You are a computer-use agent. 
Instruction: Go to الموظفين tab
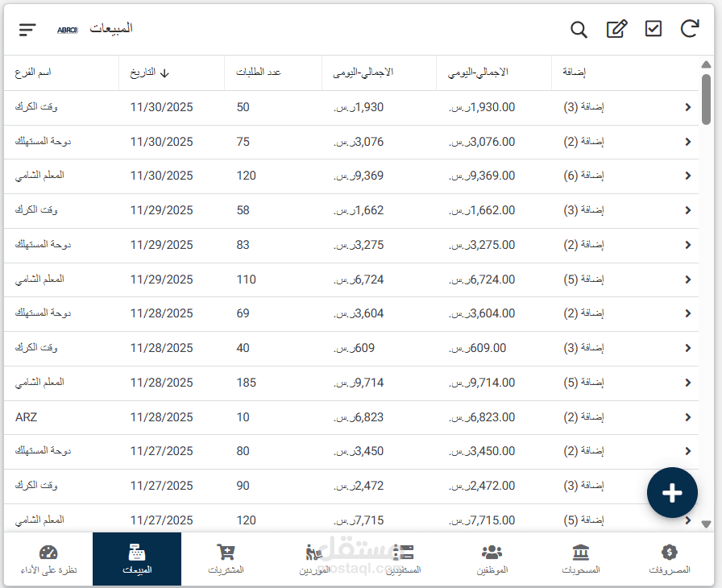(x=492, y=559)
